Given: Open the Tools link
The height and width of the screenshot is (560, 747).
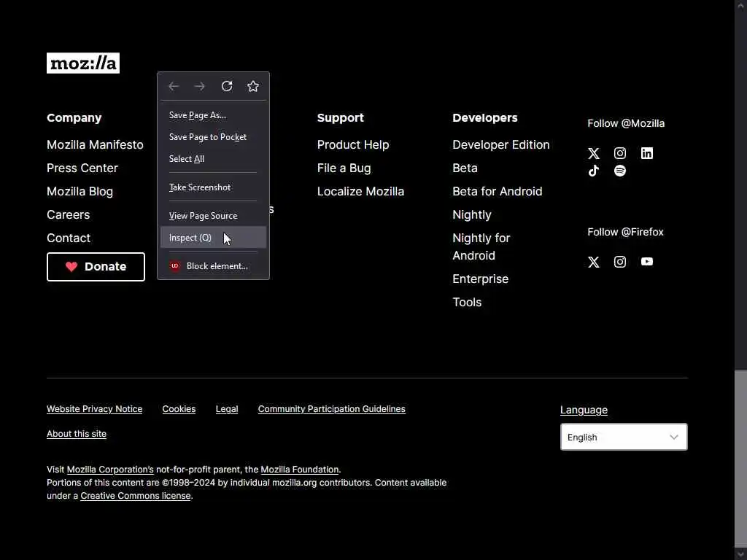Looking at the screenshot, I should (x=467, y=303).
